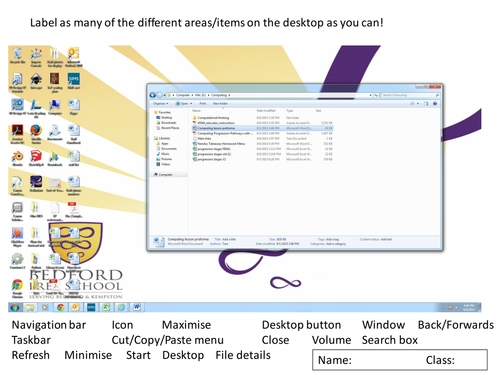Click the Explorer help icon
Viewport: 500px width, 375px height.
coord(435,104)
